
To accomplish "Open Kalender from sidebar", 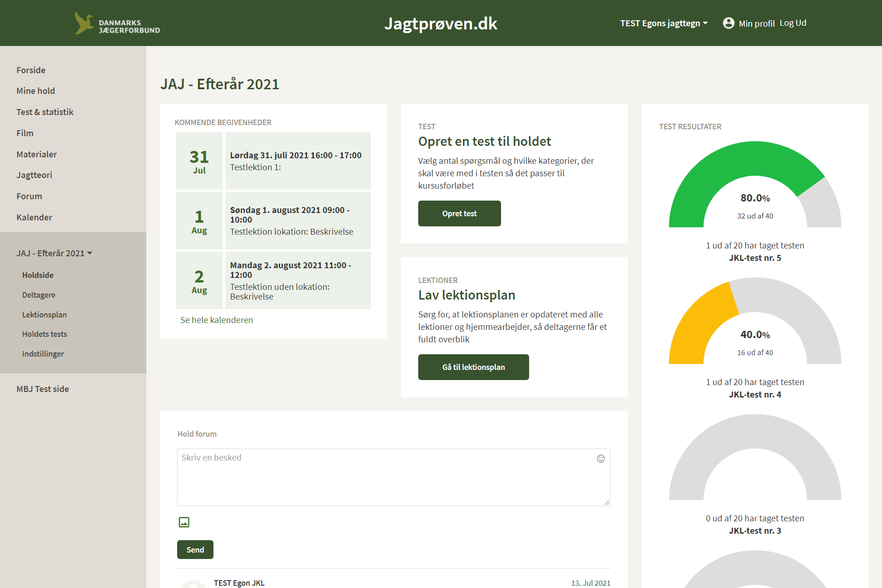I will (x=34, y=217).
